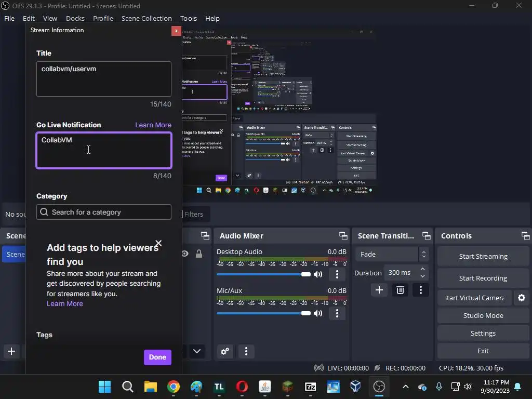Add a new scene transition

(x=379, y=290)
